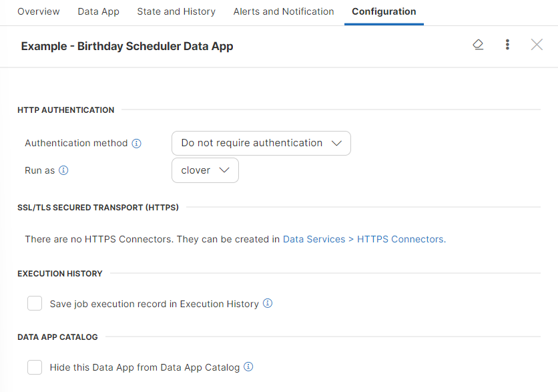The height and width of the screenshot is (392, 558).
Task: Click info icon next to Execution History option
Action: coord(268,303)
